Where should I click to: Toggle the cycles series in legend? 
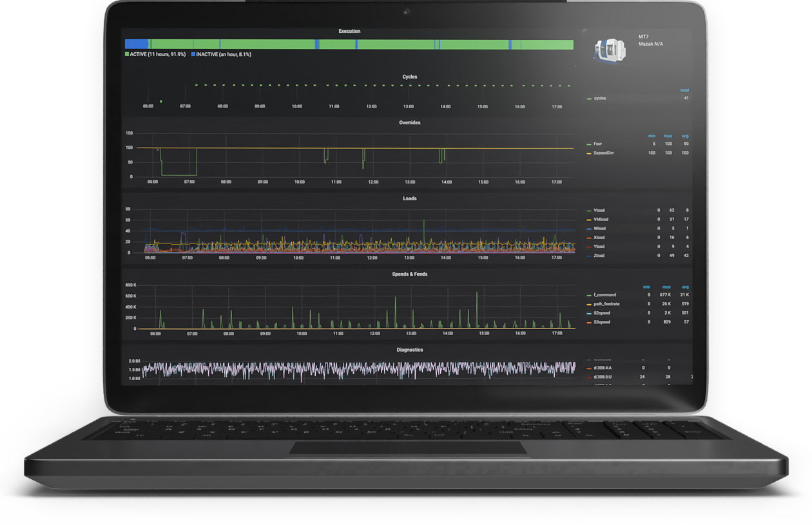click(600, 99)
